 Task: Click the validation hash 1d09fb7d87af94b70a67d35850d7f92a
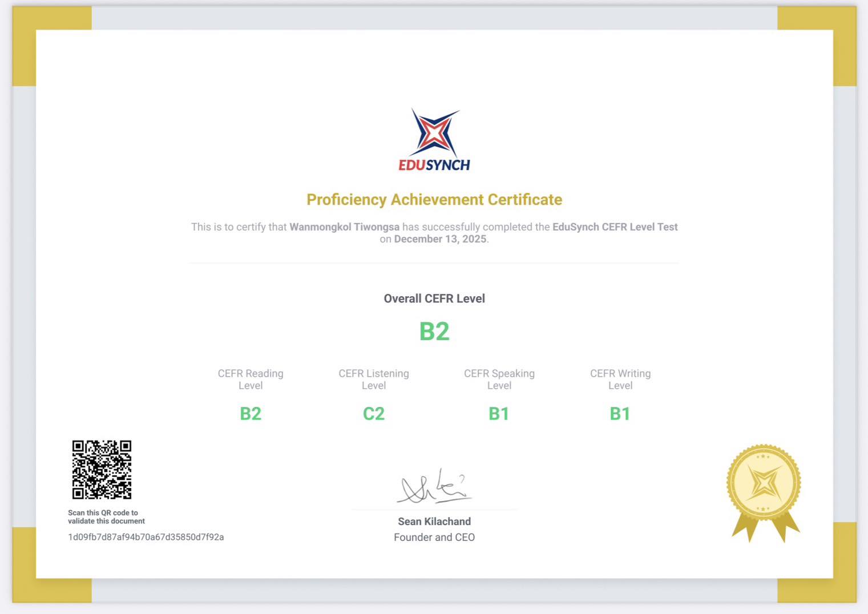(146, 537)
